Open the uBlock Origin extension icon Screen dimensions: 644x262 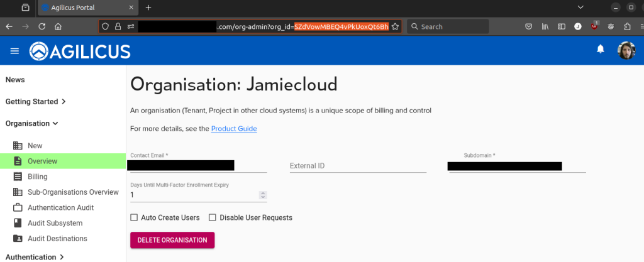594,26
